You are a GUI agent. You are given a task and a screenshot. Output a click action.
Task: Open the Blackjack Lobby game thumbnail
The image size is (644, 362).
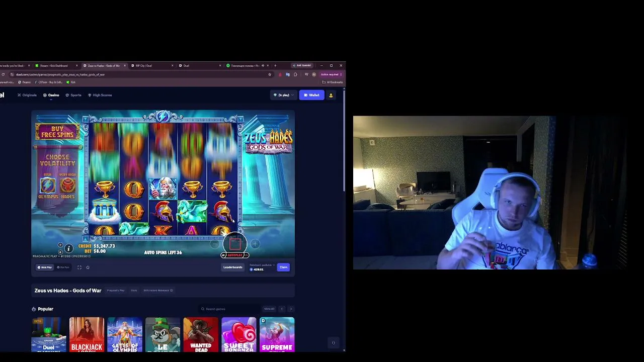click(87, 334)
